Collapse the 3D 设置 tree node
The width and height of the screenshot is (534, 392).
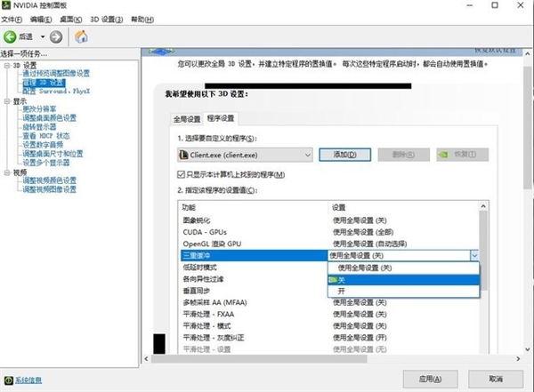pos(7,66)
